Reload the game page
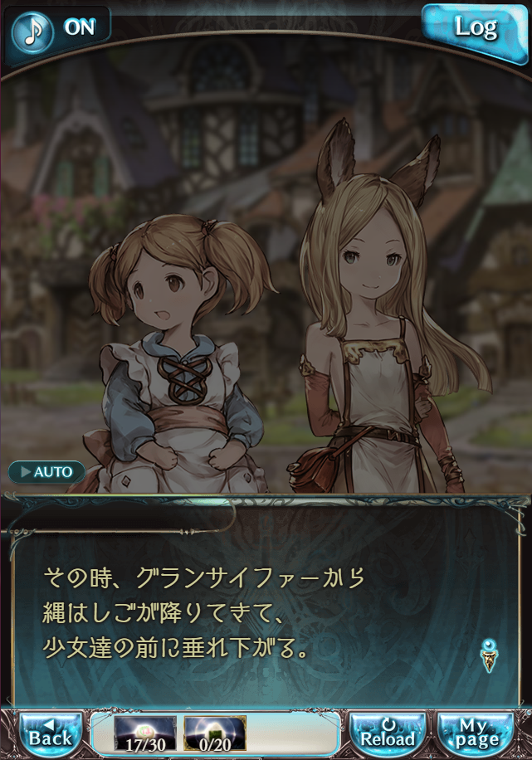The width and height of the screenshot is (532, 760). [388, 733]
